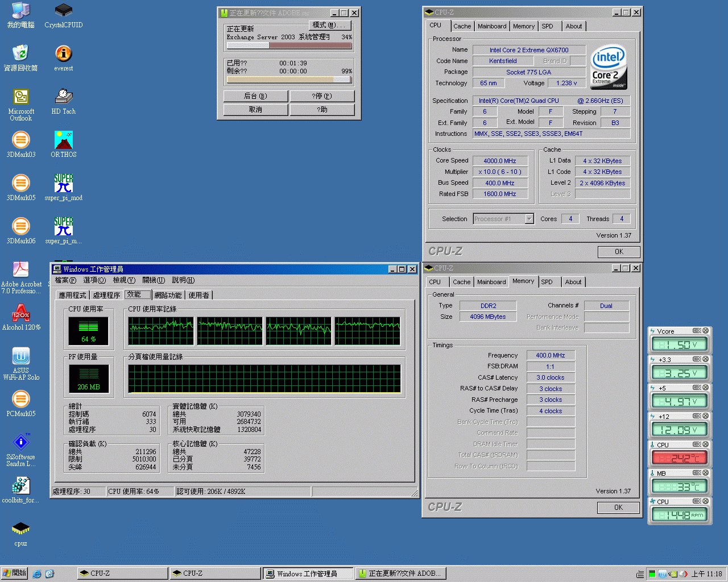Open the cpuz desktop icon
The image size is (728, 582).
21,533
